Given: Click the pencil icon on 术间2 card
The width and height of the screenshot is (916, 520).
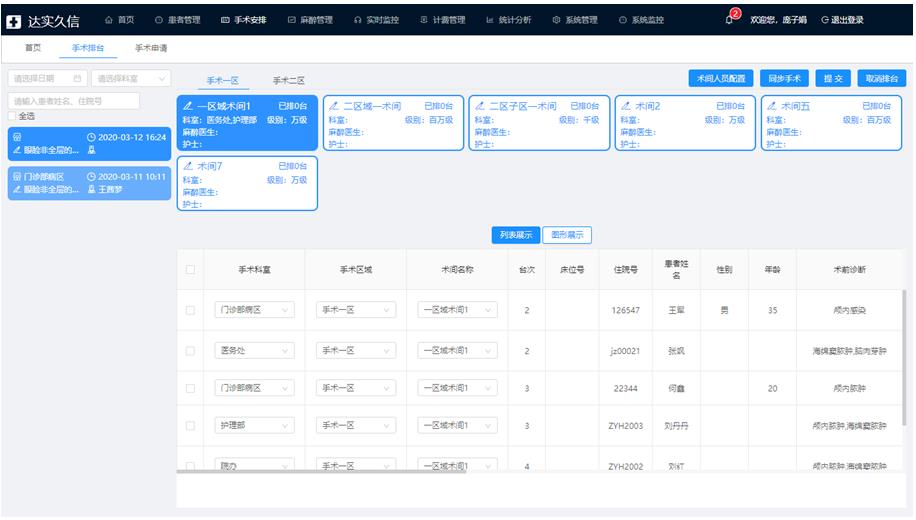Looking at the screenshot, I should coord(626,106).
